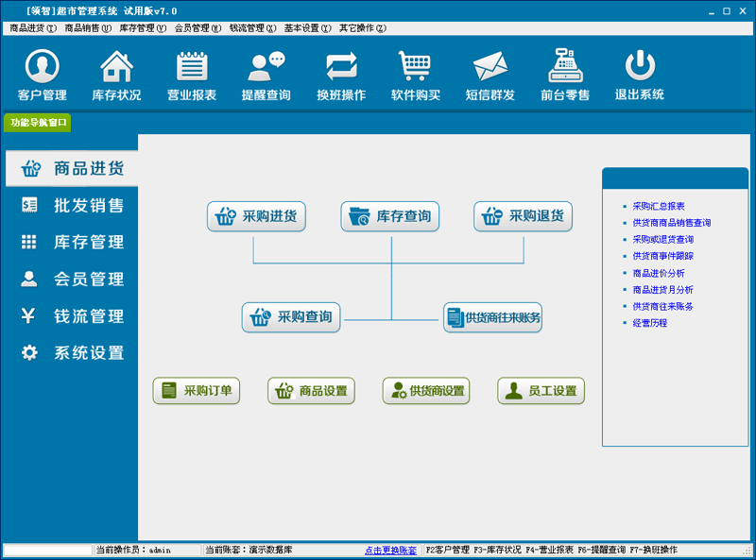The image size is (756, 560).
Task: Open 供货商往来账务 link in right panel
Action: pos(663,307)
